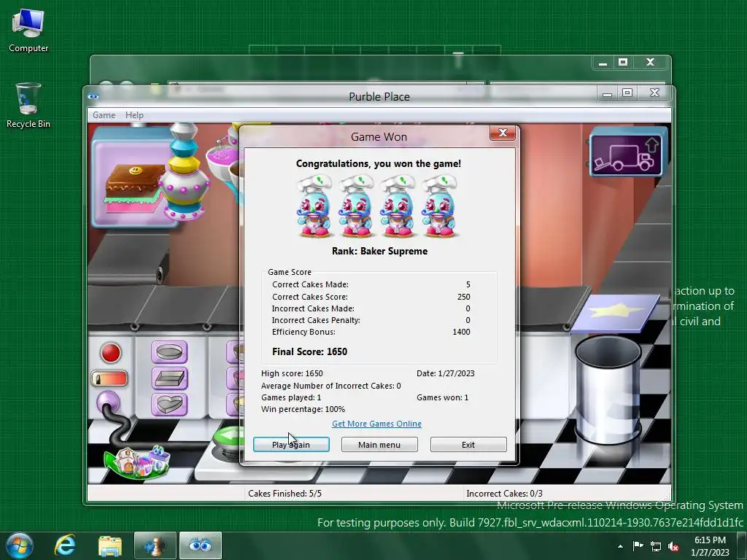The height and width of the screenshot is (560, 747).
Task: Open the Game menu
Action: point(104,114)
